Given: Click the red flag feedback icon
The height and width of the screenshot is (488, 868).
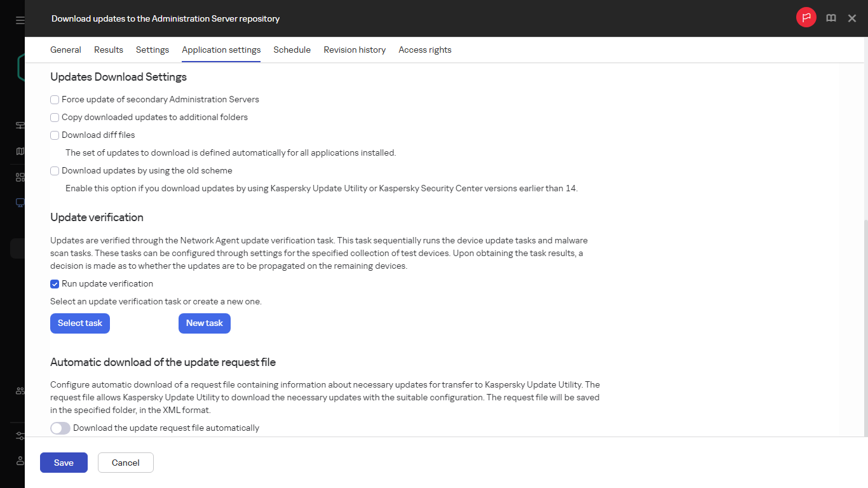Looking at the screenshot, I should click(806, 17).
